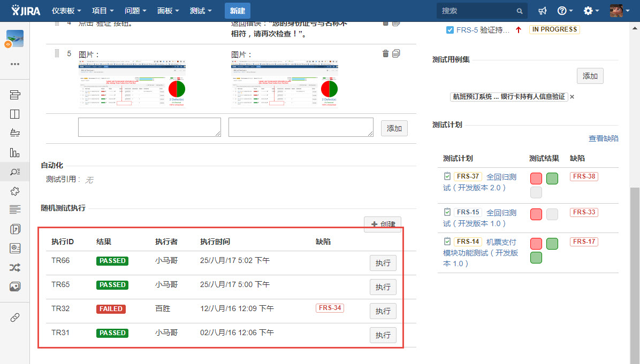Open the contact card icon in sidebar
640x364 pixels.
pos(14,248)
